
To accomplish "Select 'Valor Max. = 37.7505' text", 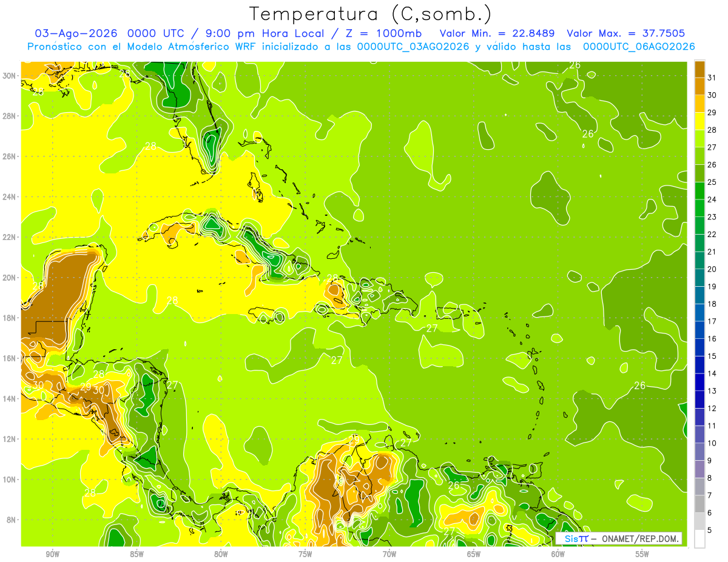I will point(627,33).
